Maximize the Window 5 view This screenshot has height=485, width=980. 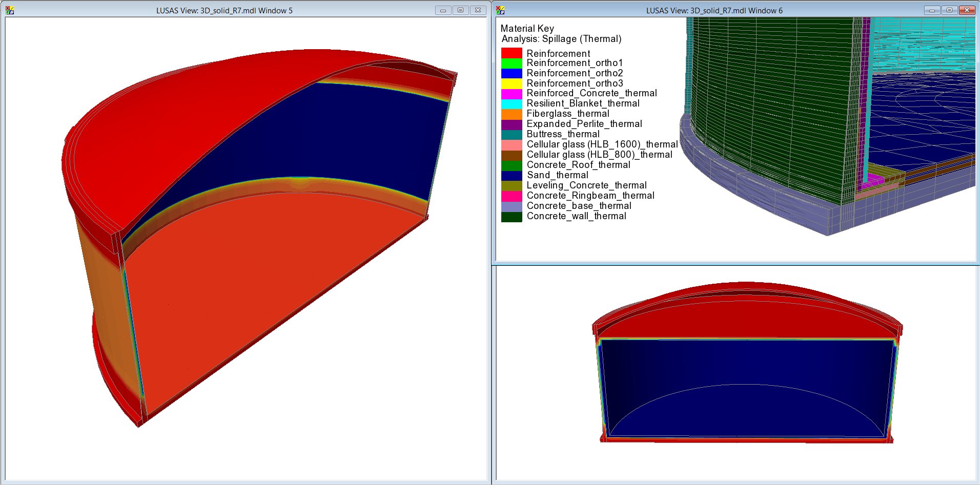coord(460,10)
